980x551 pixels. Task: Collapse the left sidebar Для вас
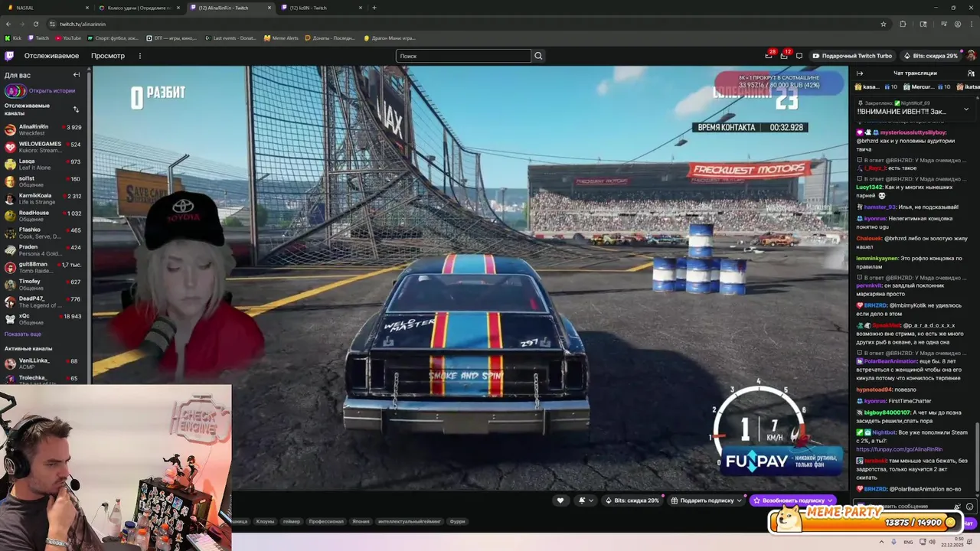(x=77, y=75)
